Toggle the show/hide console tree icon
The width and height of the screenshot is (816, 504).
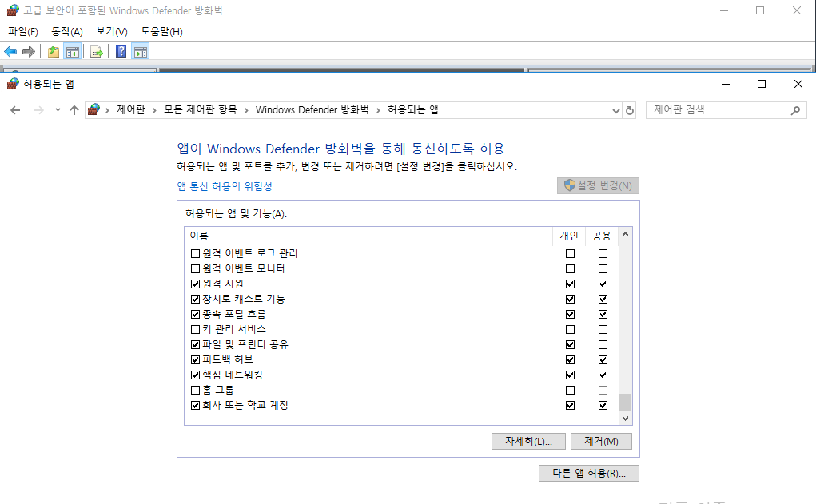pyautogui.click(x=73, y=51)
